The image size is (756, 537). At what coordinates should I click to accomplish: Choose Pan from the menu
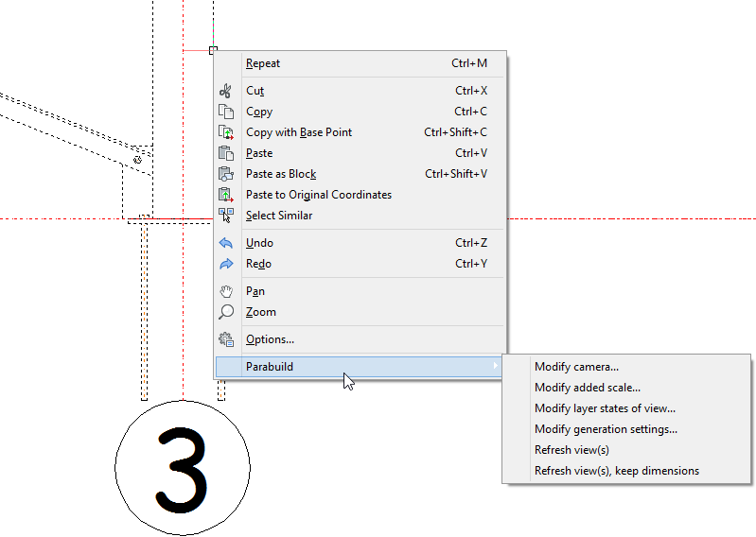(360, 291)
